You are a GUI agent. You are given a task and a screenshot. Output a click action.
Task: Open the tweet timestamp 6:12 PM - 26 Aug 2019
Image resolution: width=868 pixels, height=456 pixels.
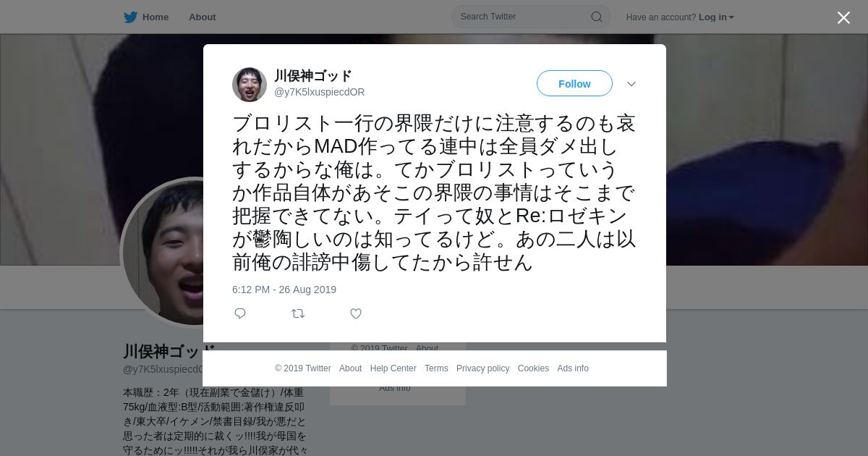pos(284,290)
